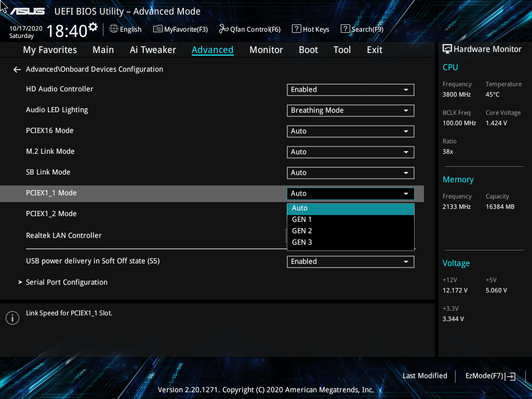532x399 pixels.
Task: Click the BCLK Freq 100.00 MHz value
Action: [459, 123]
